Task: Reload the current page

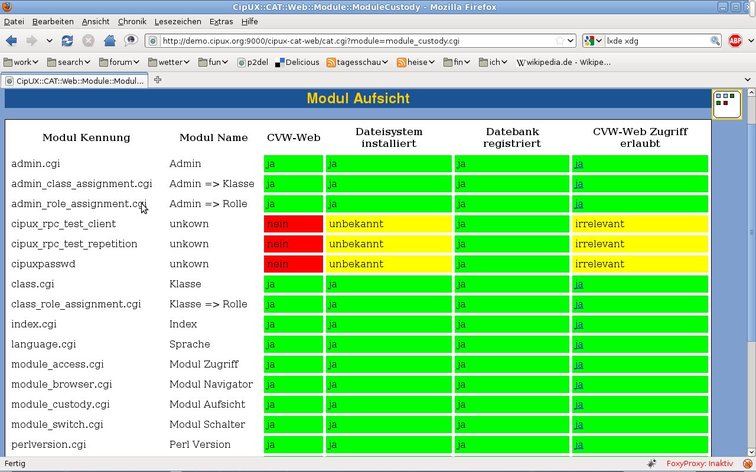Action: [x=67, y=41]
